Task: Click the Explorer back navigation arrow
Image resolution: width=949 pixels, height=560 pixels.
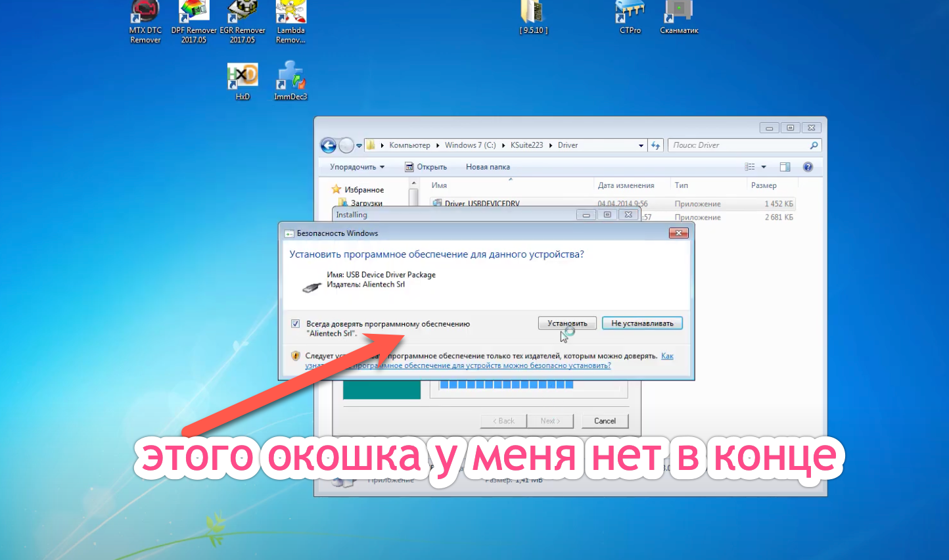Action: [x=328, y=145]
